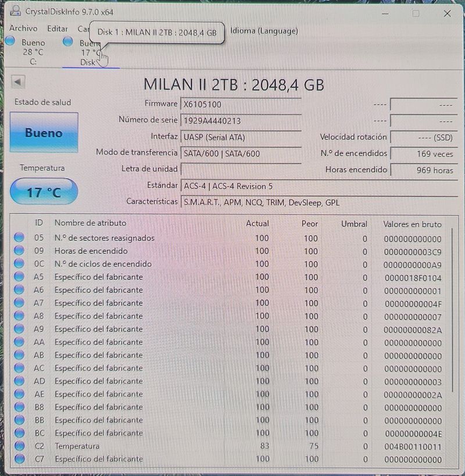Click the status dot for attribute A9
465x476 pixels.
pyautogui.click(x=19, y=328)
